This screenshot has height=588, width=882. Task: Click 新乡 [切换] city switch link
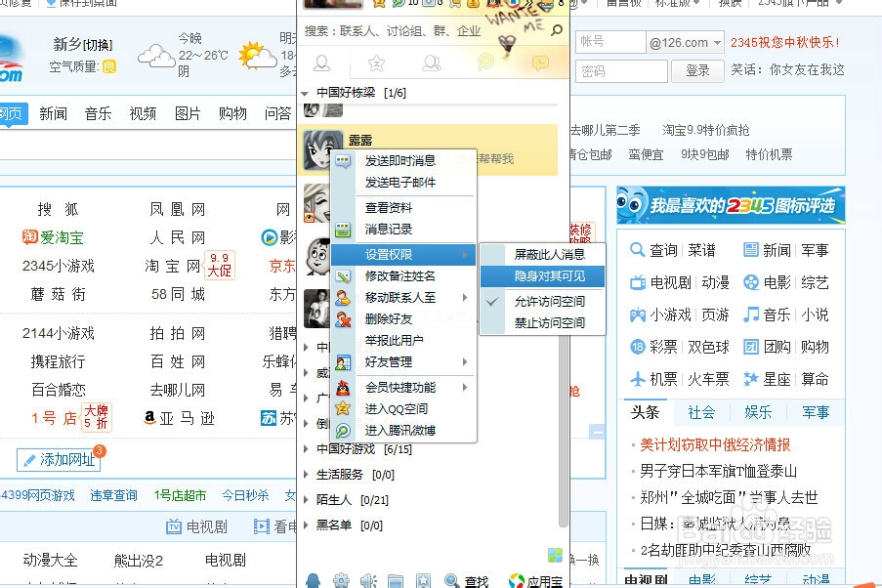83,45
